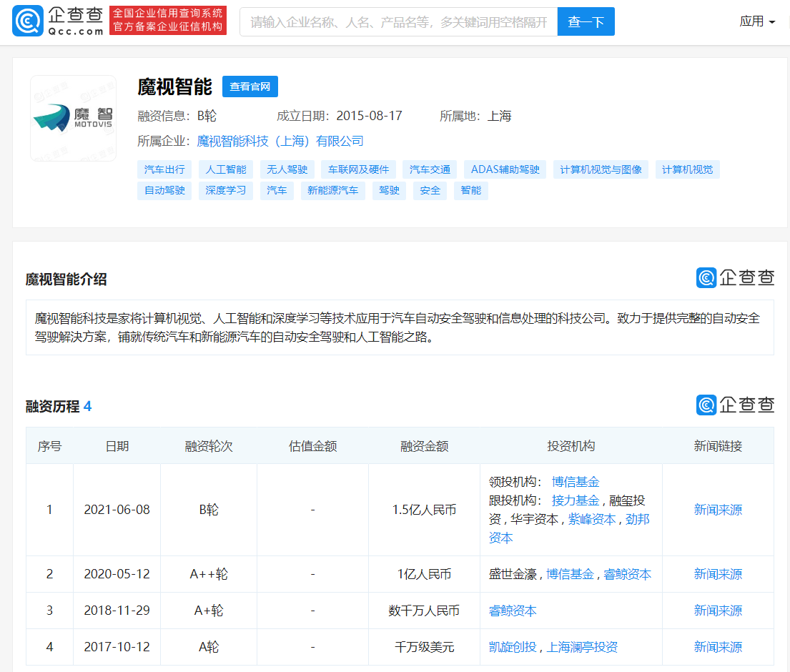790x672 pixels.
Task: Click the 2021-06-08 date cell
Action: click(x=117, y=510)
